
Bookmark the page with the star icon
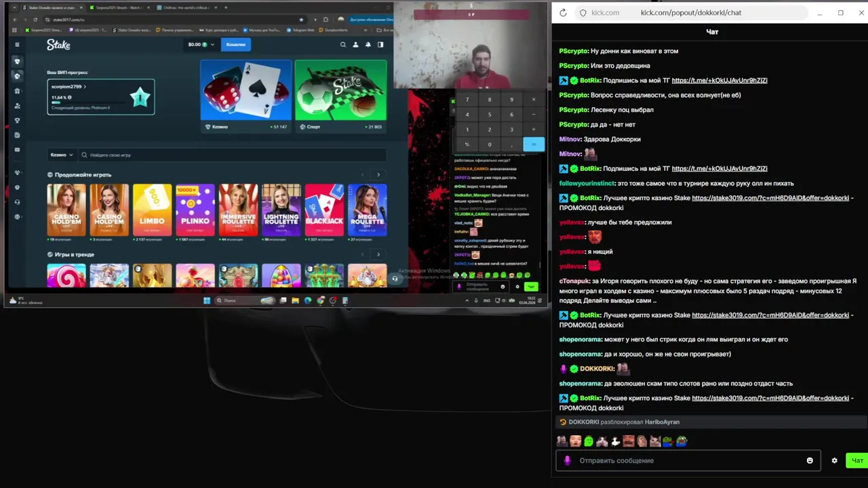[x=301, y=20]
